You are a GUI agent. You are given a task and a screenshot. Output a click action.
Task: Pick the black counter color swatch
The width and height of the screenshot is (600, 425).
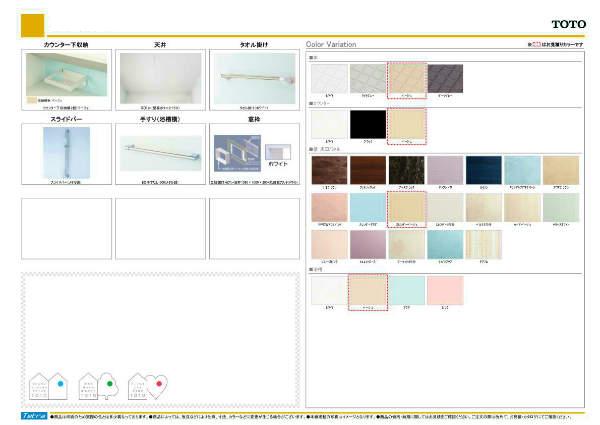[x=368, y=125]
